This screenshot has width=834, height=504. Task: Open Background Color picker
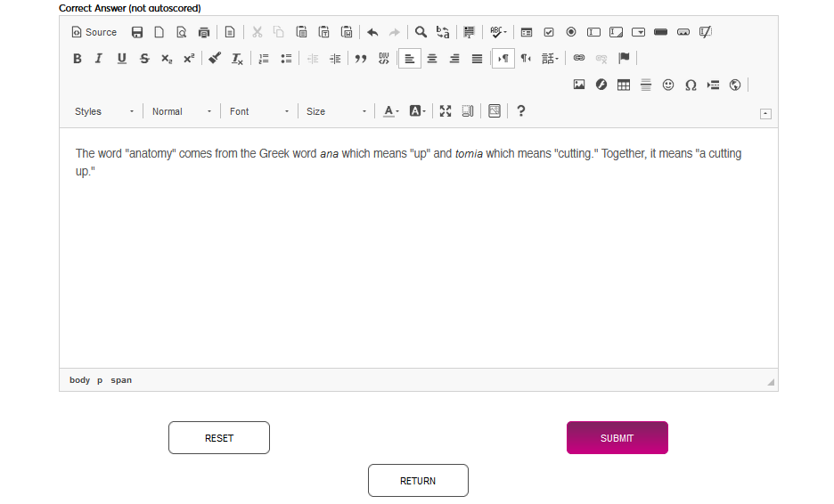point(417,111)
